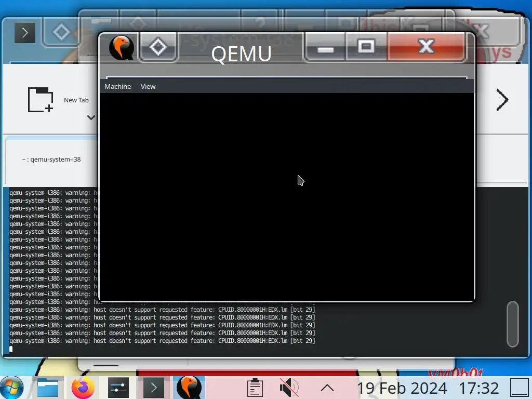Click the muted volume tray icon
The image size is (532, 399).
(x=289, y=388)
